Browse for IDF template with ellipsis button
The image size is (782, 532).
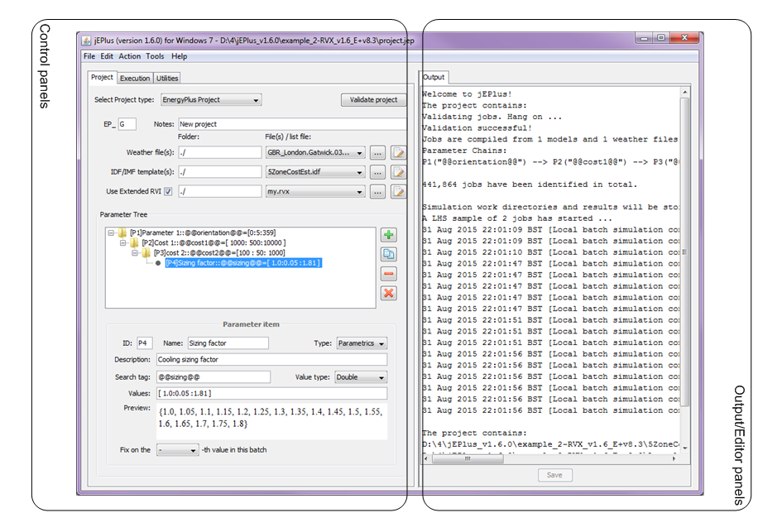click(377, 172)
